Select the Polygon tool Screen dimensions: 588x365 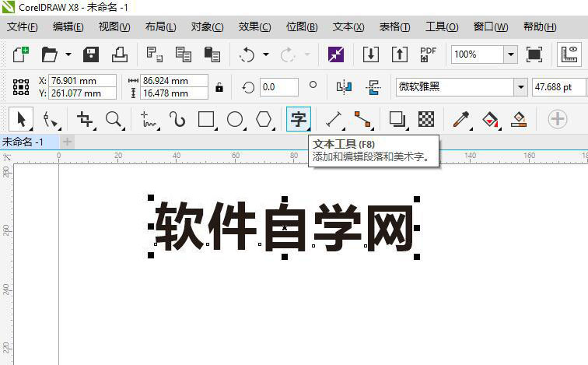pos(264,119)
